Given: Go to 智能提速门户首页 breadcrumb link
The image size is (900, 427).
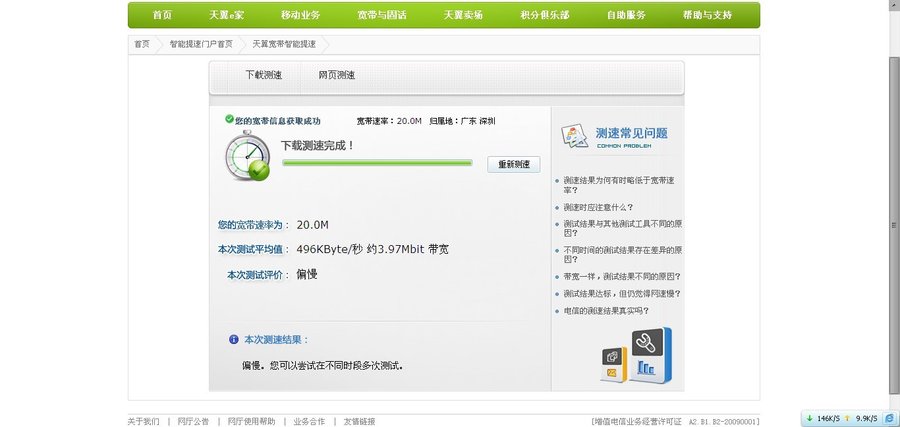Looking at the screenshot, I should coord(201,44).
